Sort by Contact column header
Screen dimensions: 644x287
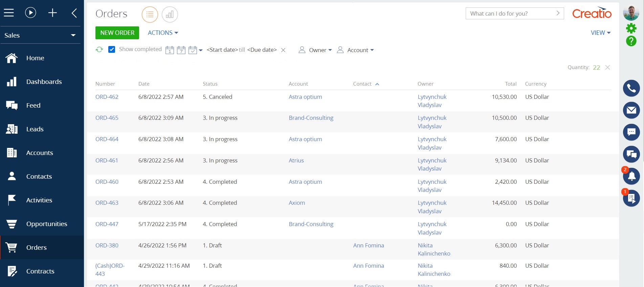click(362, 84)
